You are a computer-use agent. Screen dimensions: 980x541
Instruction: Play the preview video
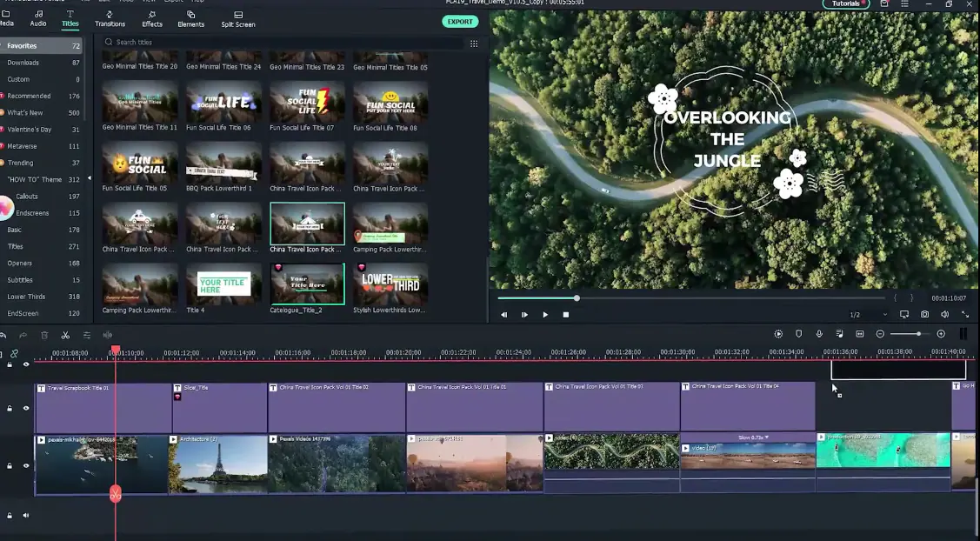[545, 315]
